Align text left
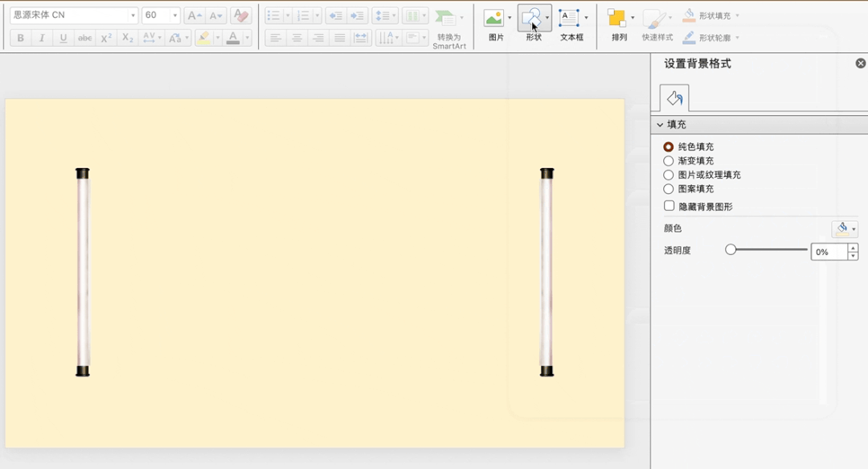This screenshot has height=469, width=868. (x=276, y=38)
